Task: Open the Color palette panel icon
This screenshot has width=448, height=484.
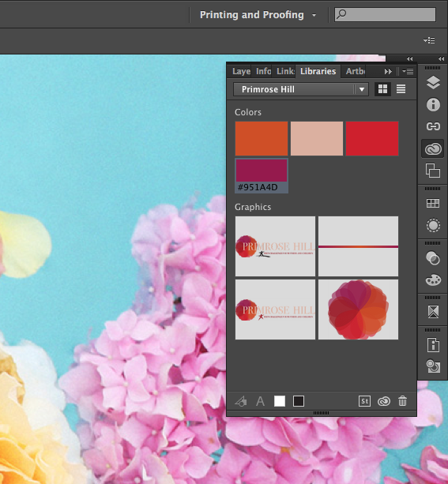Action: point(433,280)
